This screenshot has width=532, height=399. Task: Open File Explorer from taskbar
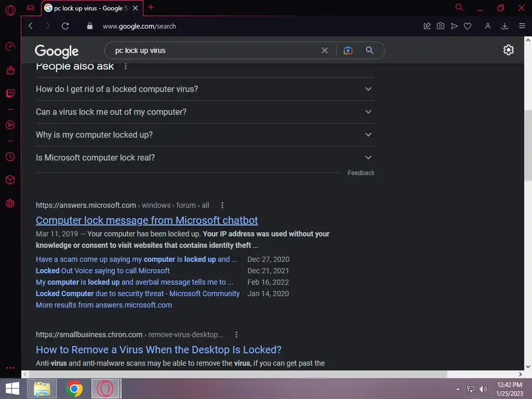(x=42, y=389)
